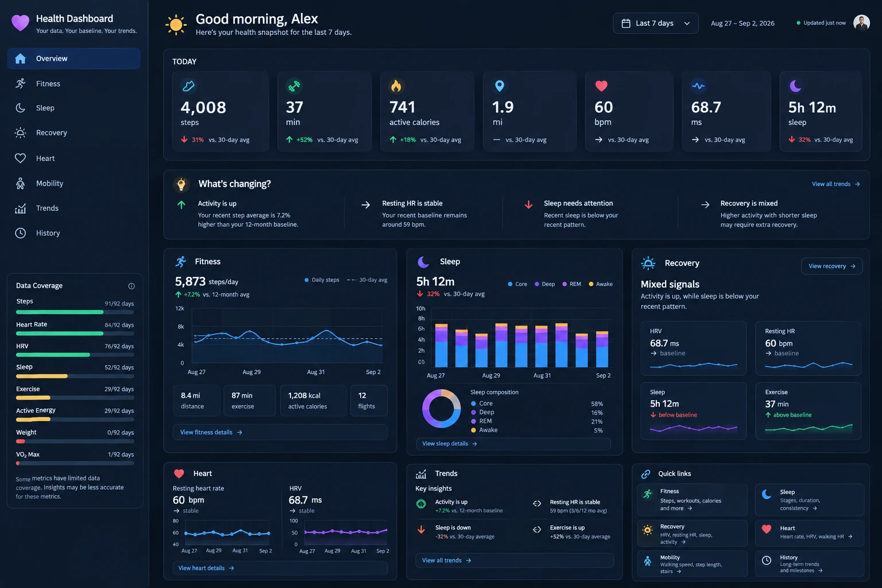Go to the Overview page in sidebar
Screen dimensions: 882x588
(x=74, y=59)
